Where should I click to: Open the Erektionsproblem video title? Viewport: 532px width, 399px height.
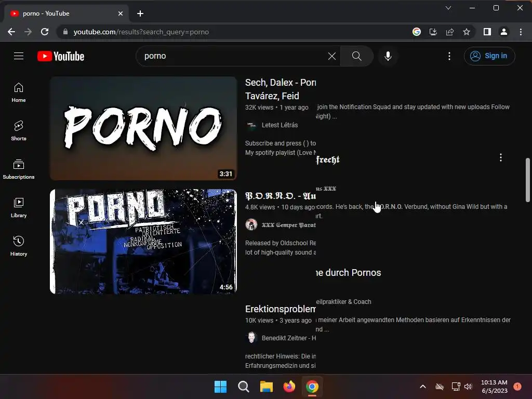click(281, 309)
